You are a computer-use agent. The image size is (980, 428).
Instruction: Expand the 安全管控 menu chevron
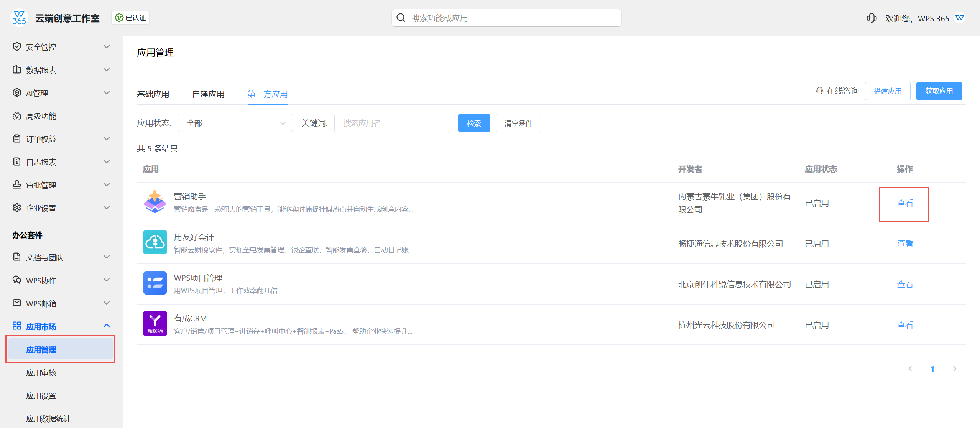coord(107,47)
